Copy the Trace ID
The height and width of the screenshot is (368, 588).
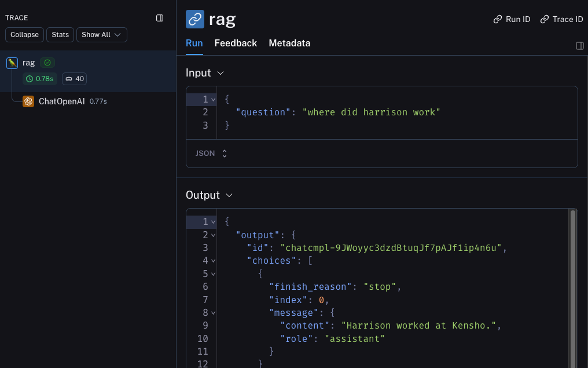(561, 19)
